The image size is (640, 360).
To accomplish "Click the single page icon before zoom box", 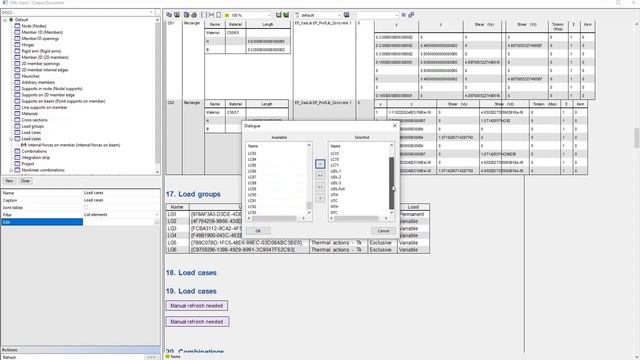I will pyautogui.click(x=219, y=15).
